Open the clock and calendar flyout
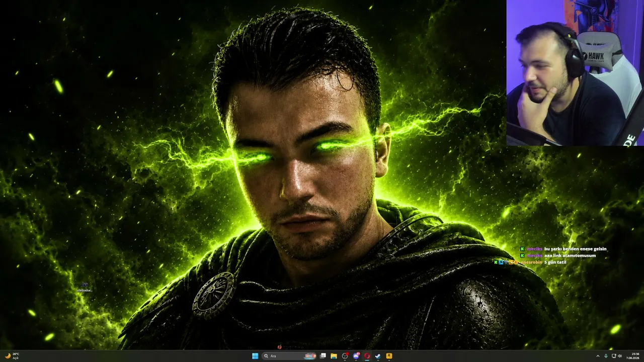The image size is (644, 362). [633, 356]
